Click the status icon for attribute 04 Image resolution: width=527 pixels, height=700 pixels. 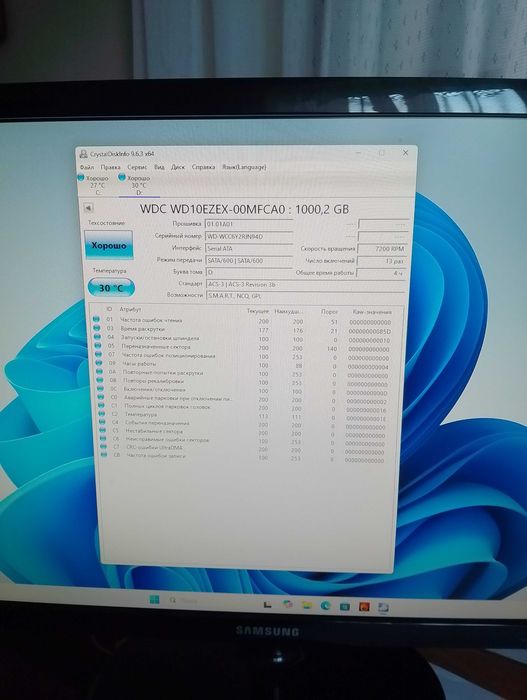(97, 337)
